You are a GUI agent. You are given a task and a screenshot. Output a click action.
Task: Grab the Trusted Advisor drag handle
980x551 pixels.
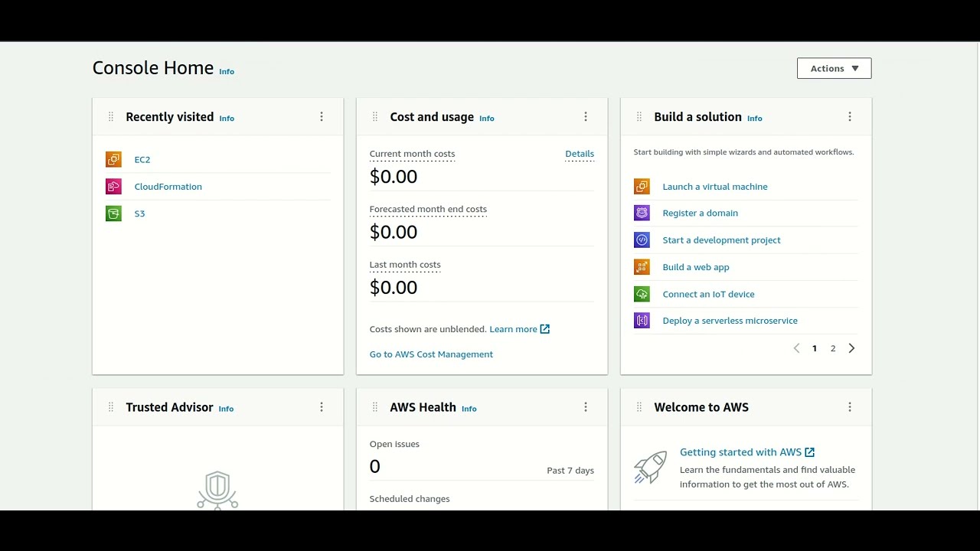(111, 407)
